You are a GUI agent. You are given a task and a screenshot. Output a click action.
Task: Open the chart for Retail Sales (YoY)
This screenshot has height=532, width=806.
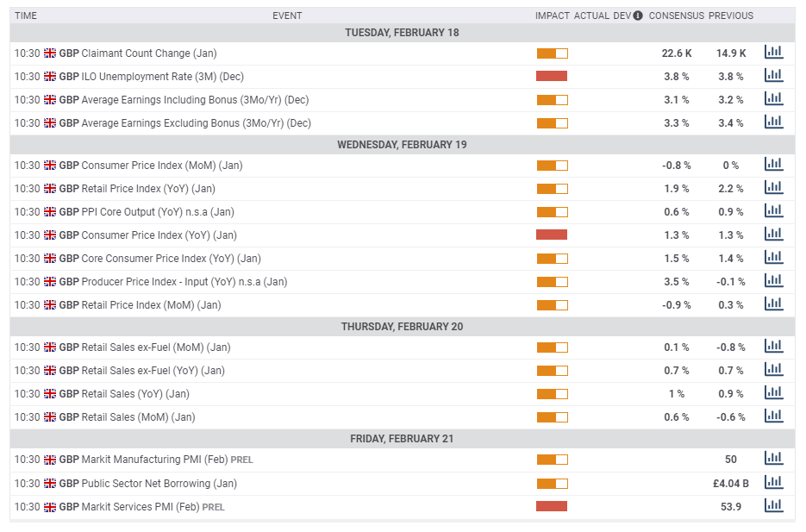[x=773, y=393]
